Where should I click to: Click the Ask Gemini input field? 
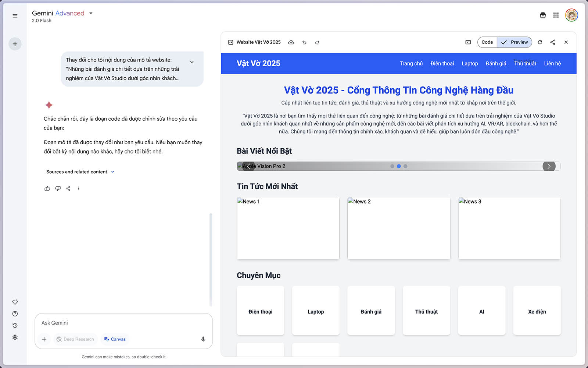click(x=123, y=323)
